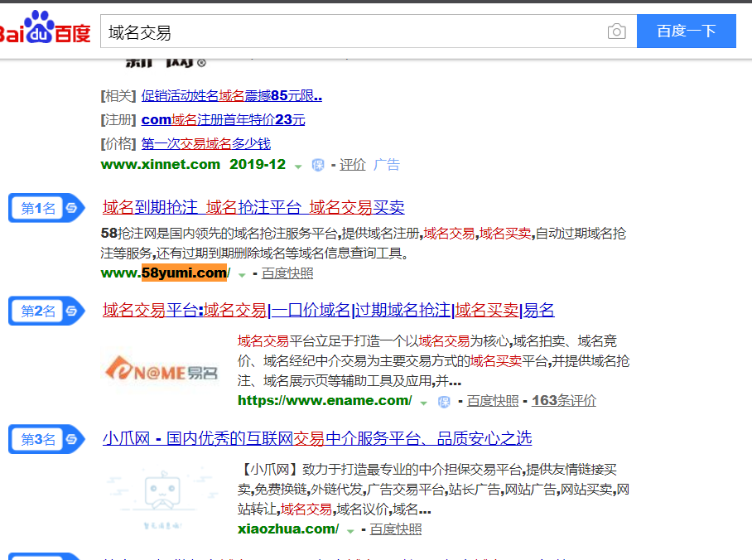This screenshot has width=752, height=560.
Task: Click the eName 易名 logo thumbnail
Action: click(161, 369)
